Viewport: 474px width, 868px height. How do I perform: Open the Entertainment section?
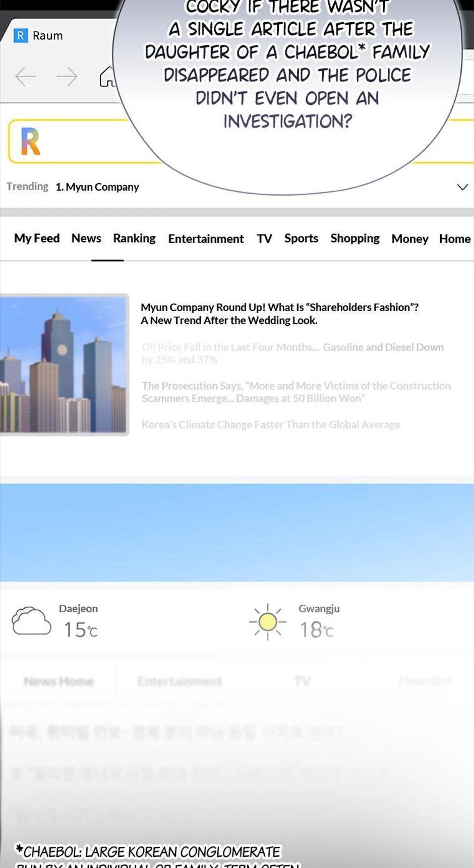pos(206,239)
